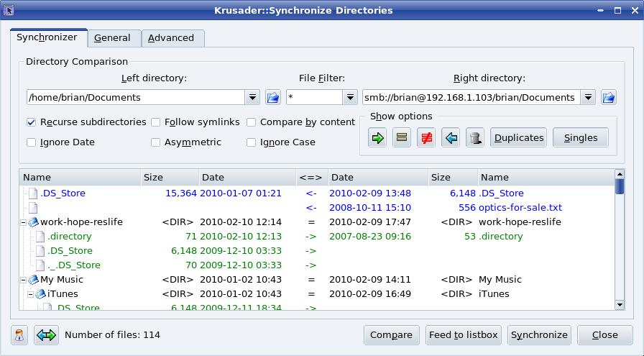The width and height of the screenshot is (644, 356).
Task: Click the file icon of left .DS_Store
Action: click(x=33, y=193)
